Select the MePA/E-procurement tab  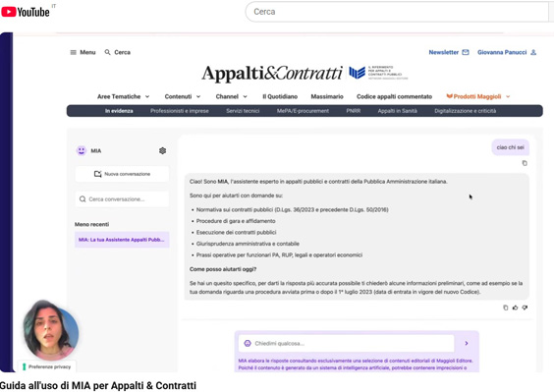click(x=303, y=111)
